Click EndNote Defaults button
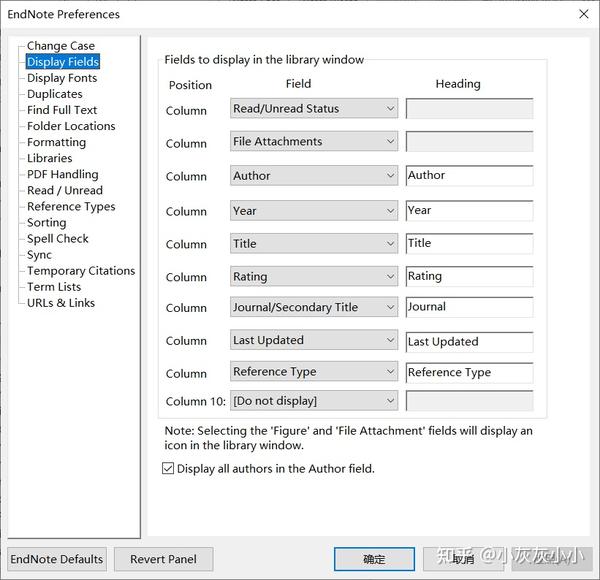600x580 pixels. 57,559
